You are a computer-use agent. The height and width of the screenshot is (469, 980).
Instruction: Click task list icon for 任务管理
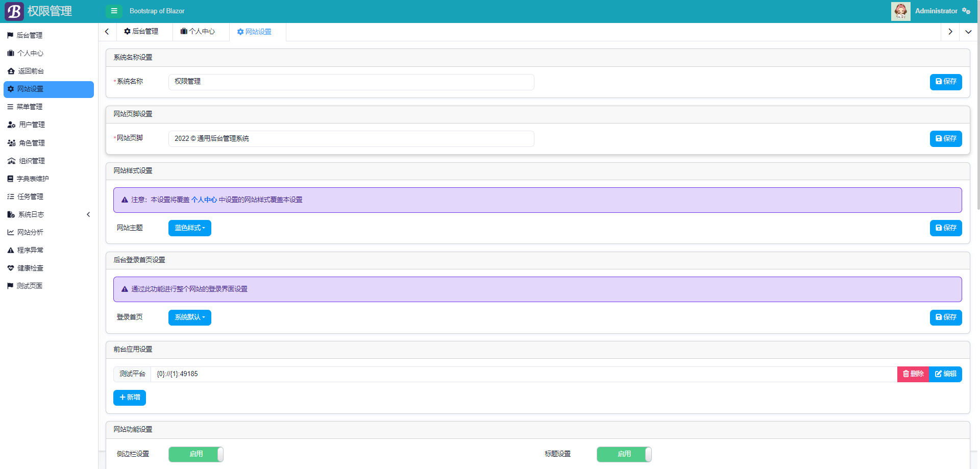coord(11,196)
